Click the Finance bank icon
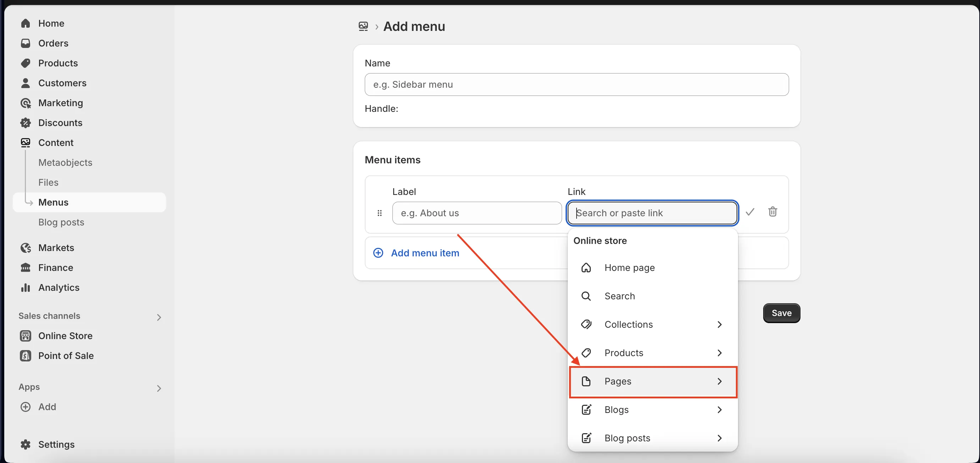 26,267
